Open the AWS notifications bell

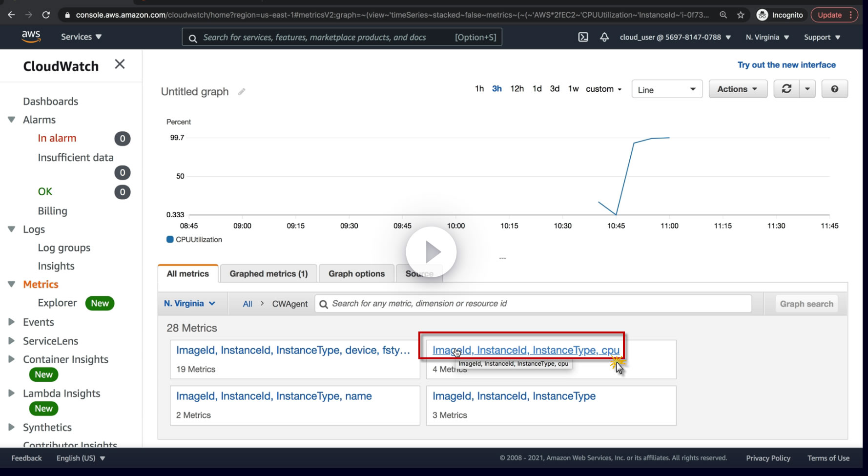click(604, 37)
